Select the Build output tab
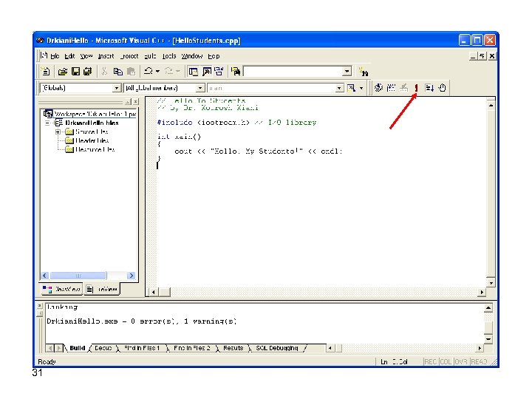 coord(78,348)
